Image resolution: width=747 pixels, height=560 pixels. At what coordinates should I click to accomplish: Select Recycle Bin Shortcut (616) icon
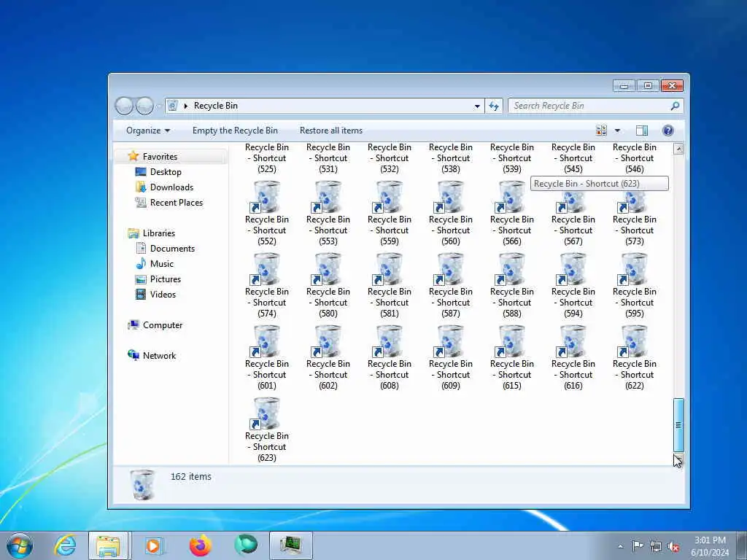573,341
